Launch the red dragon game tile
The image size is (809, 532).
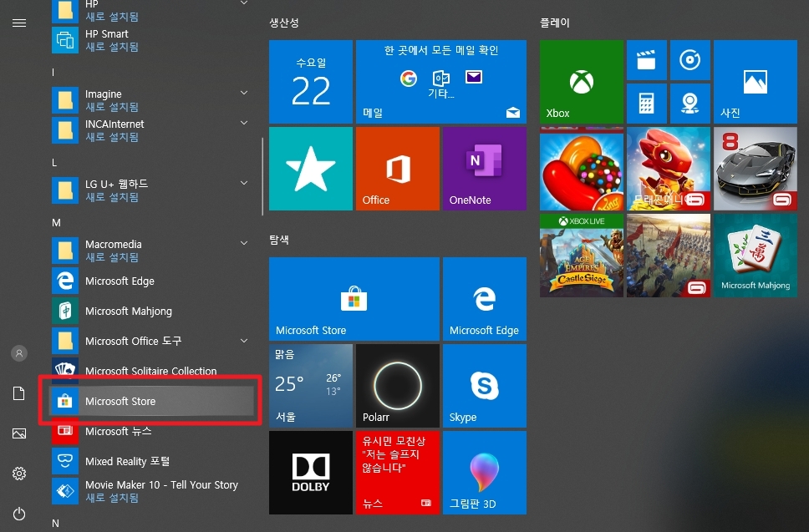pyautogui.click(x=668, y=169)
